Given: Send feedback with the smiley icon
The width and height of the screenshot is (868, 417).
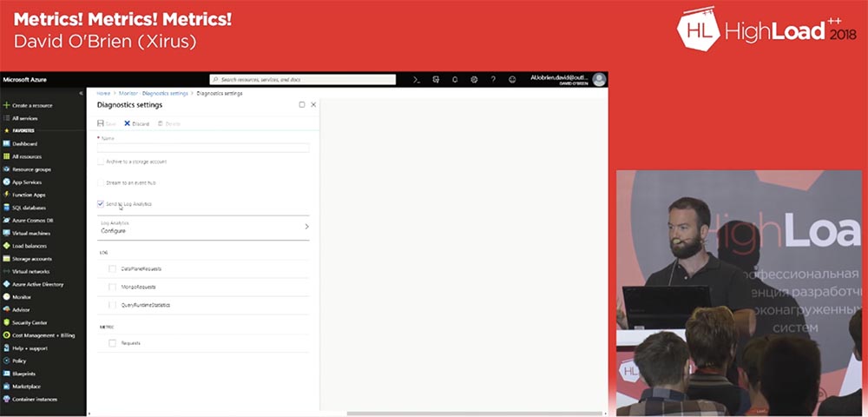Looking at the screenshot, I should click(512, 80).
